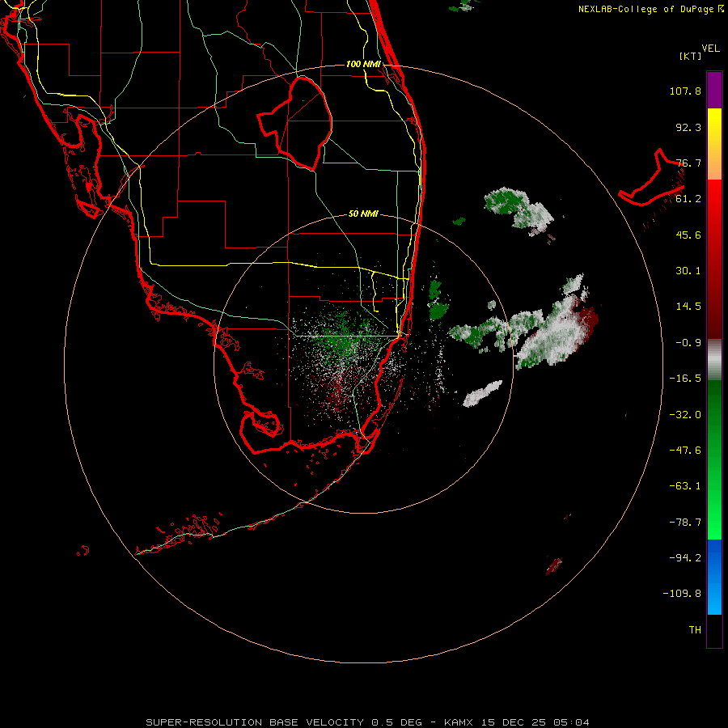The image size is (728, 728).
Task: Click the -109.8 velocity scale value
Action: (683, 594)
